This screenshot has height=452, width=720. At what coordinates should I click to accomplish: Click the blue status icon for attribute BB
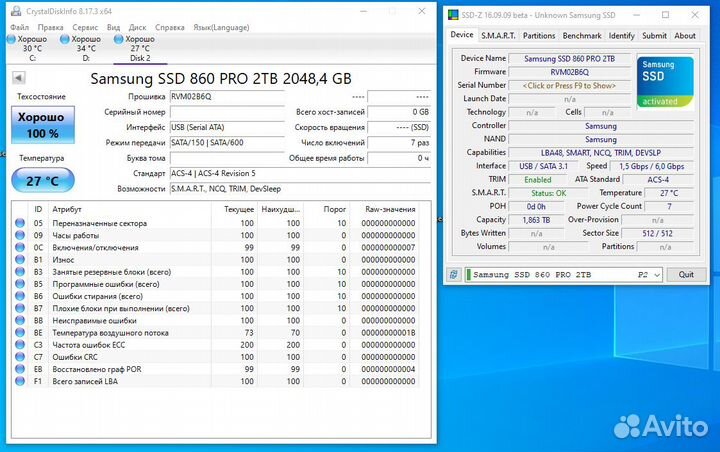20,321
